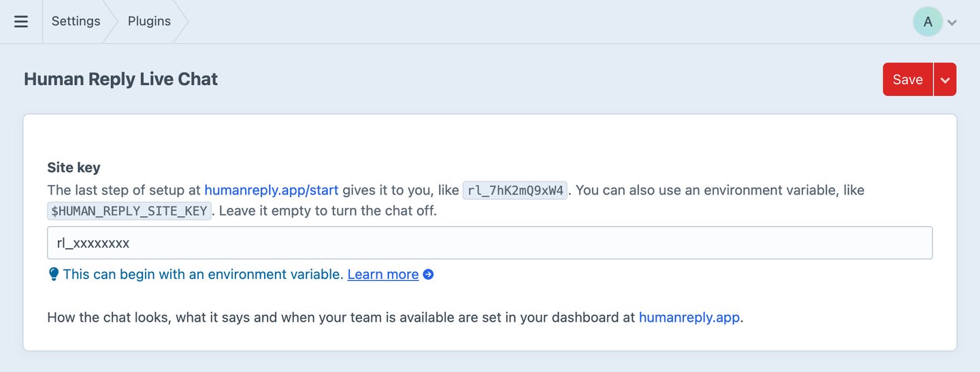Screen dimensions: 980x372
Task: Expand the account menu chevron
Action: tap(952, 22)
